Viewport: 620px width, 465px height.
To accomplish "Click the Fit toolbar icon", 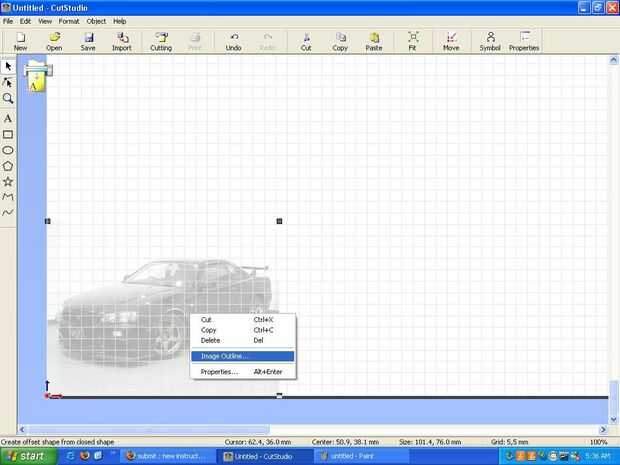I will click(x=412, y=42).
